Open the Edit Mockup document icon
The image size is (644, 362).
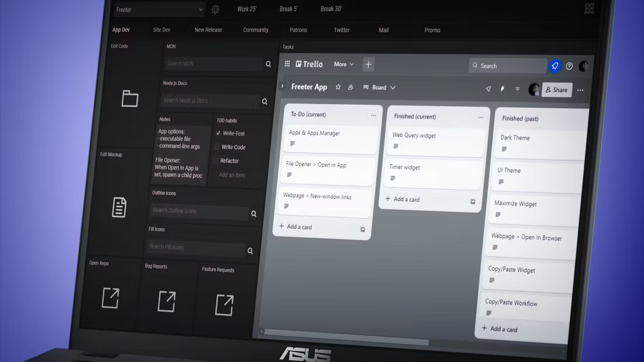119,207
